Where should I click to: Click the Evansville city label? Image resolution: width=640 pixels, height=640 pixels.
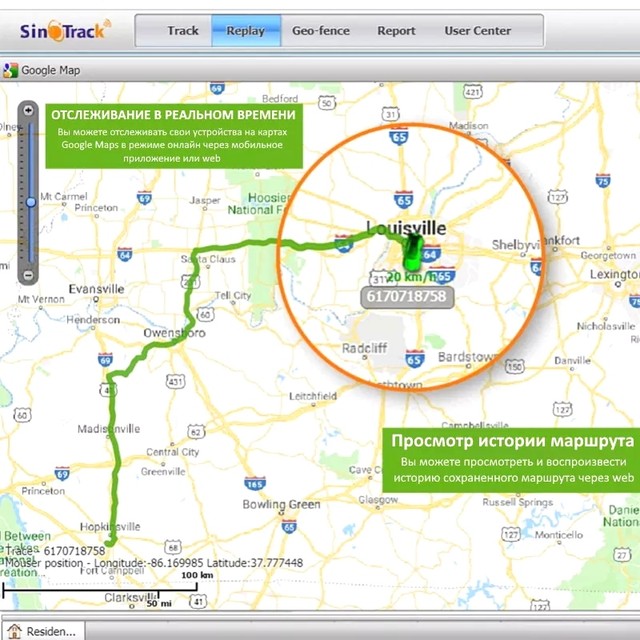click(96, 289)
